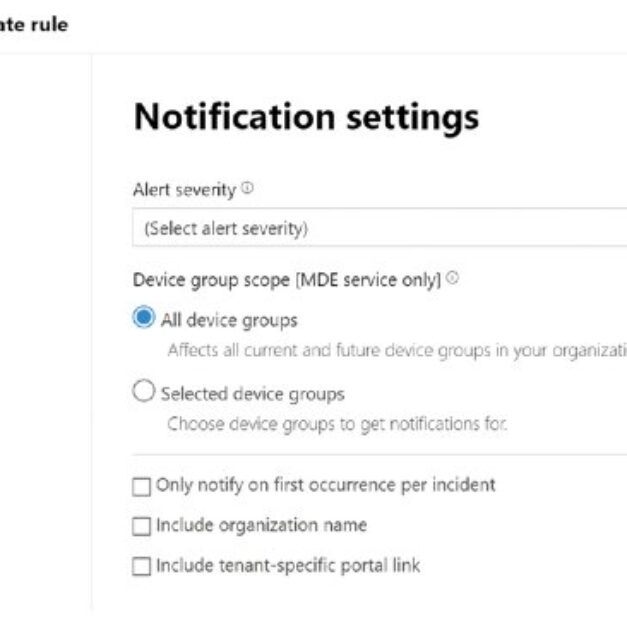Choose the Selected device groups radio button
Image resolution: width=627 pixels, height=627 pixels.
click(x=144, y=392)
